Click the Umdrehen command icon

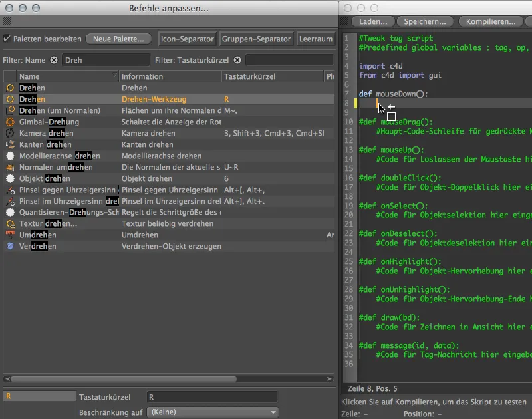10,235
